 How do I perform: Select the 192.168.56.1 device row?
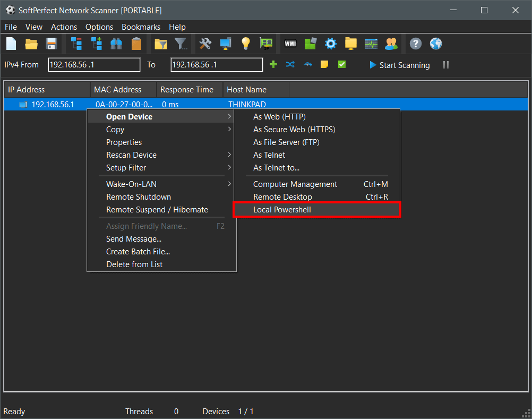(x=266, y=104)
